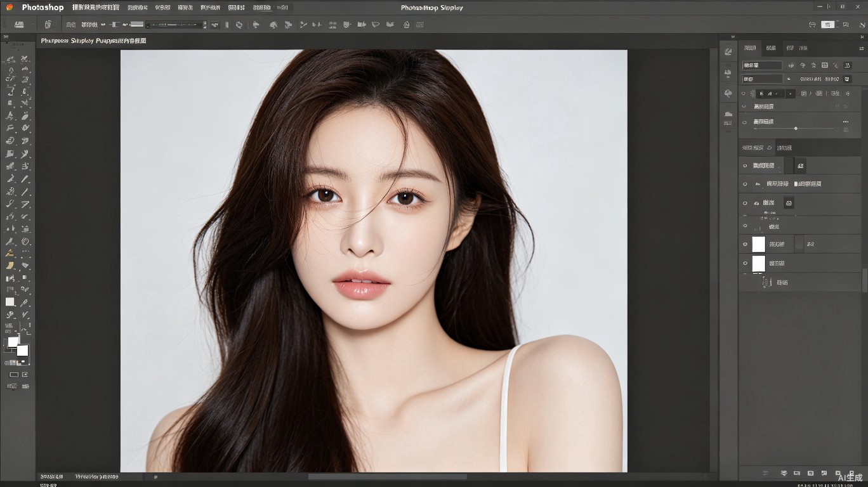Click the folder icon on the group layer
The height and width of the screenshot is (487, 868).
[x=758, y=184]
